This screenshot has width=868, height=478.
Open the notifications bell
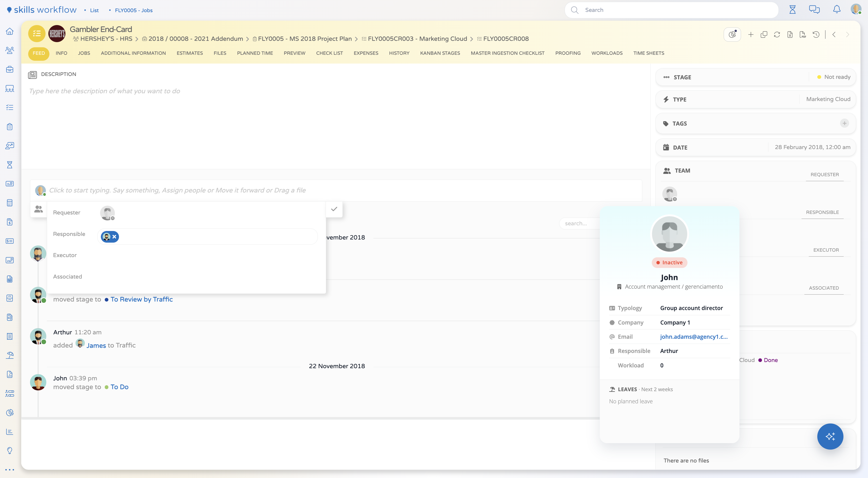pos(837,10)
